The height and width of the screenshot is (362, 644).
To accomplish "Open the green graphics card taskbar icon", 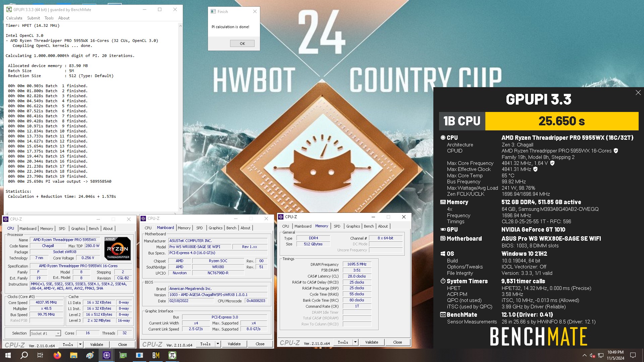I will click(x=123, y=355).
